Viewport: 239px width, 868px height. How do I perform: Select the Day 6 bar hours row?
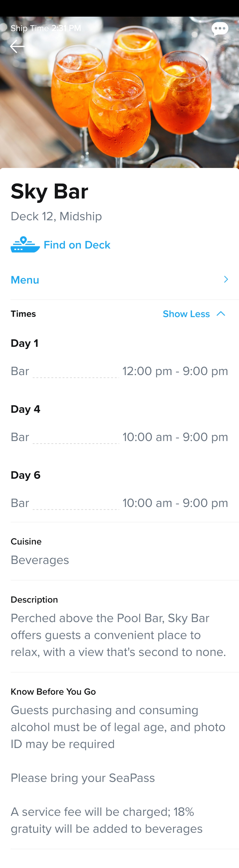pyautogui.click(x=119, y=503)
